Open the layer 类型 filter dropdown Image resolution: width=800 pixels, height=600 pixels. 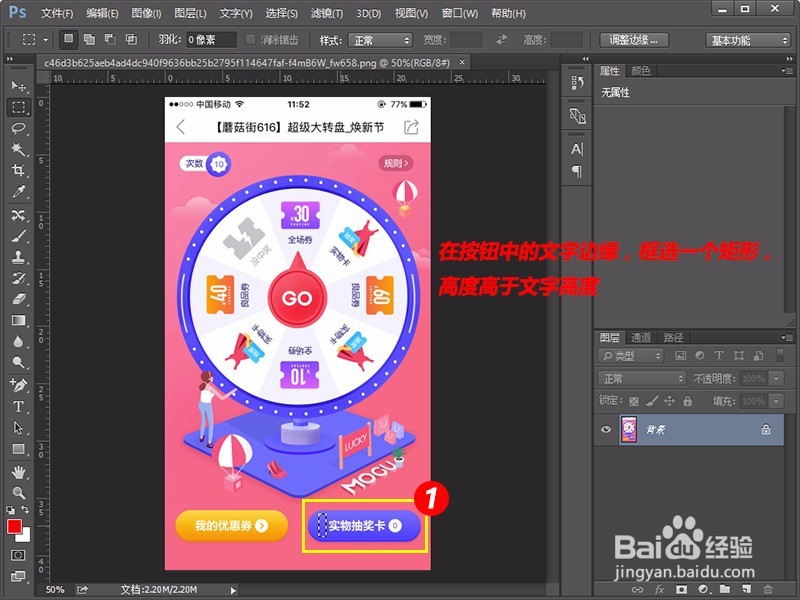tap(631, 356)
